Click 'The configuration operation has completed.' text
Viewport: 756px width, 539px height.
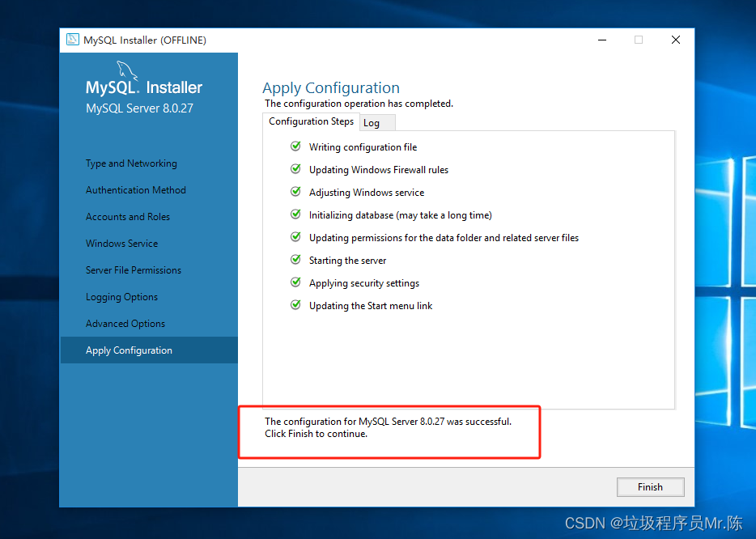(x=359, y=103)
